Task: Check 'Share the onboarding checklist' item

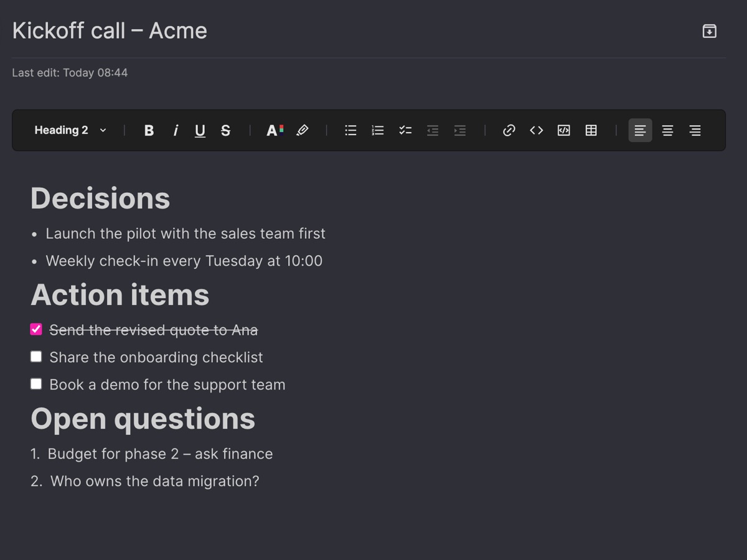Action: tap(36, 357)
